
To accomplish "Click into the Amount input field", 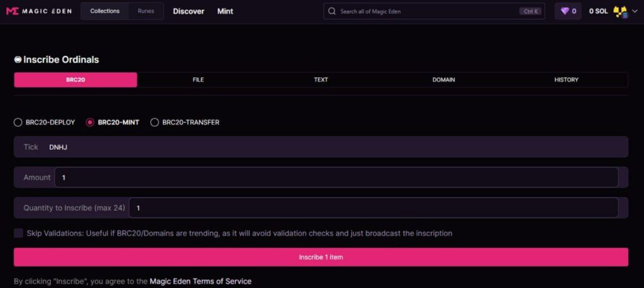I will [336, 177].
